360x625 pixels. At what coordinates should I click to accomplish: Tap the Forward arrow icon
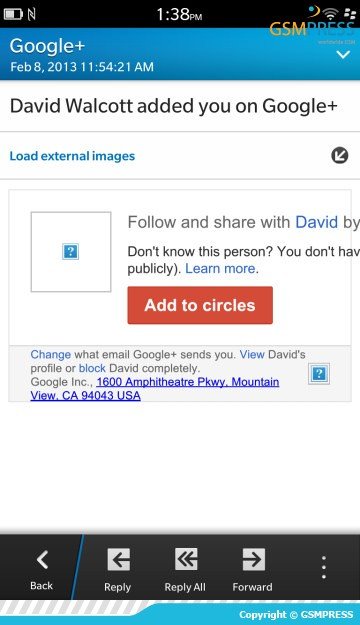(254, 559)
